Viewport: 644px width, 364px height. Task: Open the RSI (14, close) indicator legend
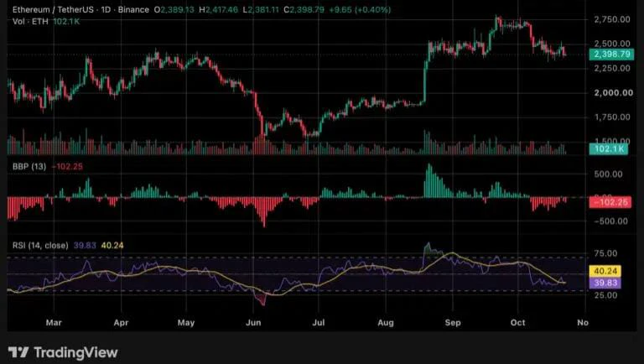click(x=40, y=245)
